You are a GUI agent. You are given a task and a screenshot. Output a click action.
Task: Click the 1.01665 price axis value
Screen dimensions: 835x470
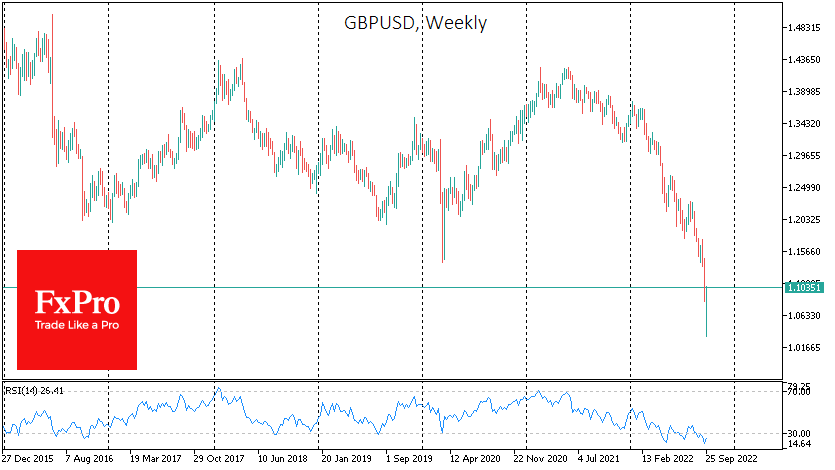click(x=804, y=348)
